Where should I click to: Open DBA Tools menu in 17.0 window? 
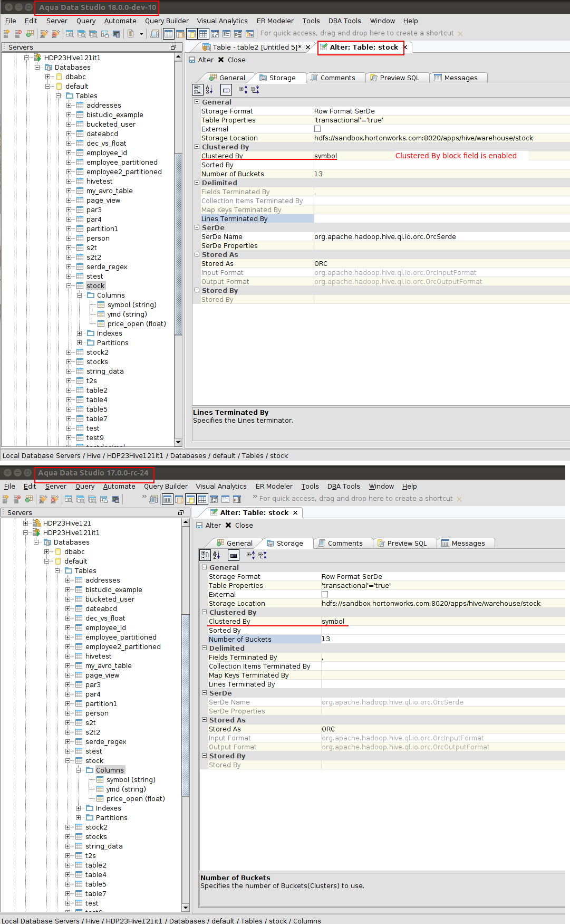point(344,487)
